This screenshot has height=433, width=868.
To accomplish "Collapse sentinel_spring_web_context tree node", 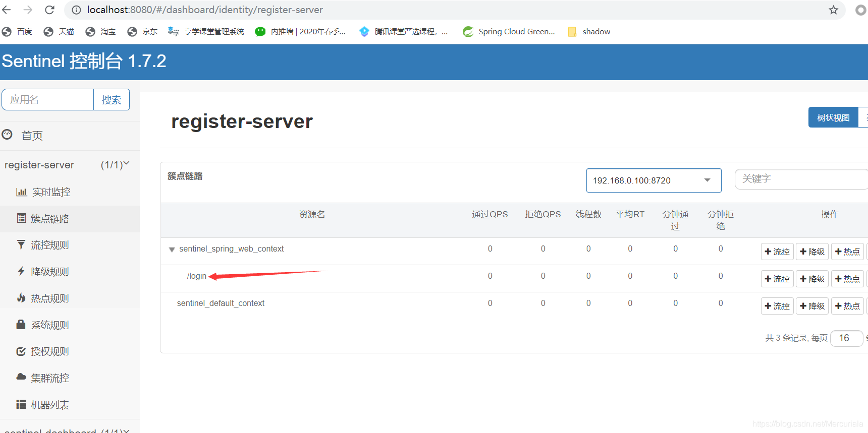I will pos(172,250).
